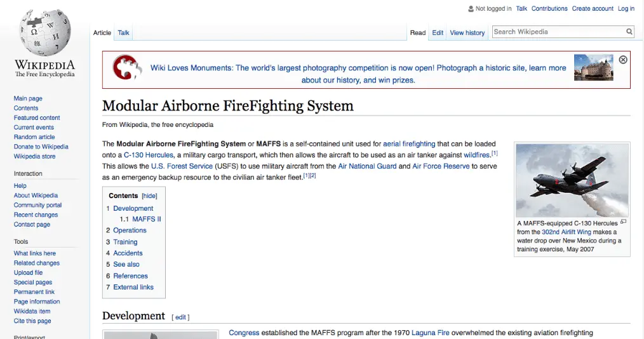
Task: Open the U.S. Forest Service link
Action: click(182, 166)
